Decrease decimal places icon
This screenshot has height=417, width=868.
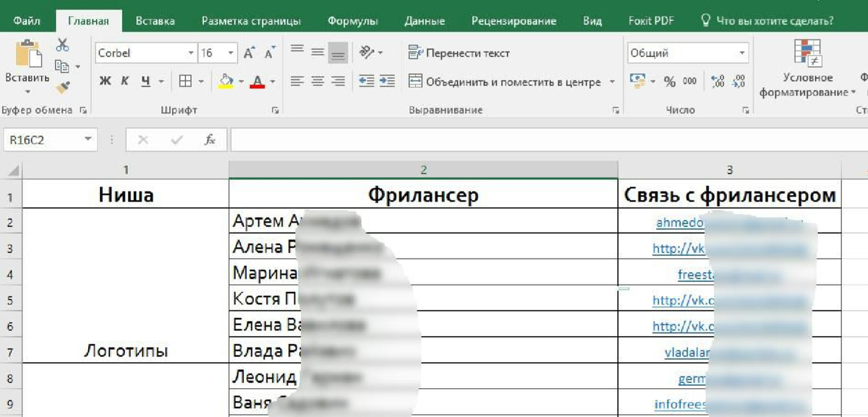point(739,82)
